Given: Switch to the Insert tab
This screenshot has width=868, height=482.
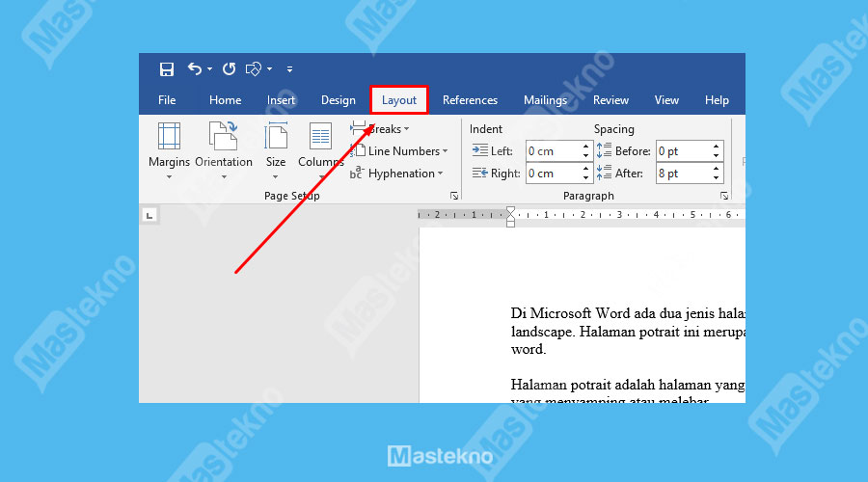Looking at the screenshot, I should tap(281, 100).
